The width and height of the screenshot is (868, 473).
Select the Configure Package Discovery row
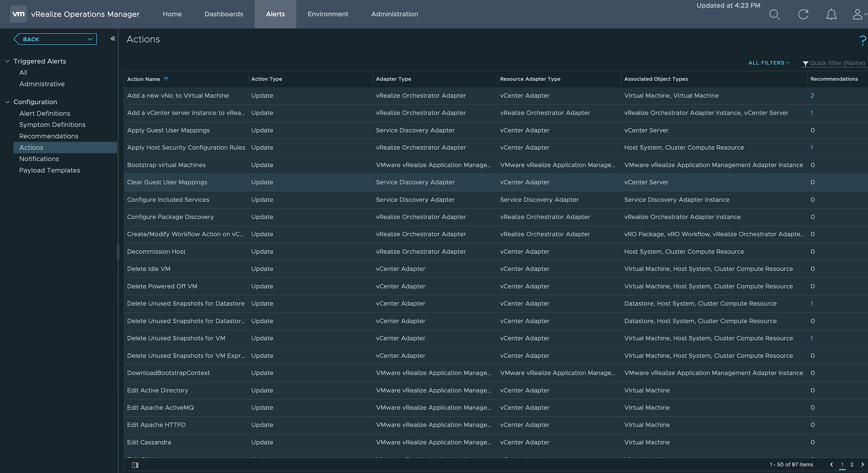496,217
